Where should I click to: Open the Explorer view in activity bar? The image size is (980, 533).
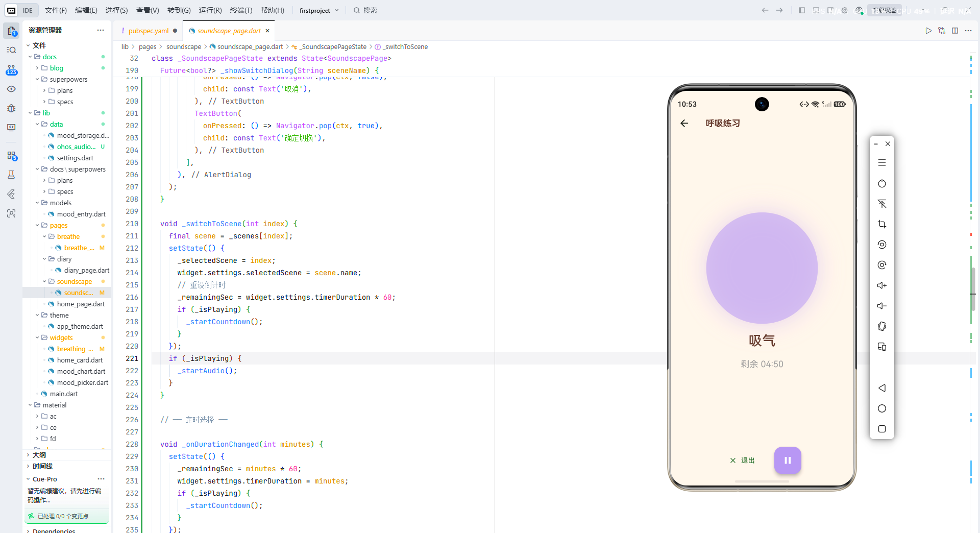[x=11, y=31]
